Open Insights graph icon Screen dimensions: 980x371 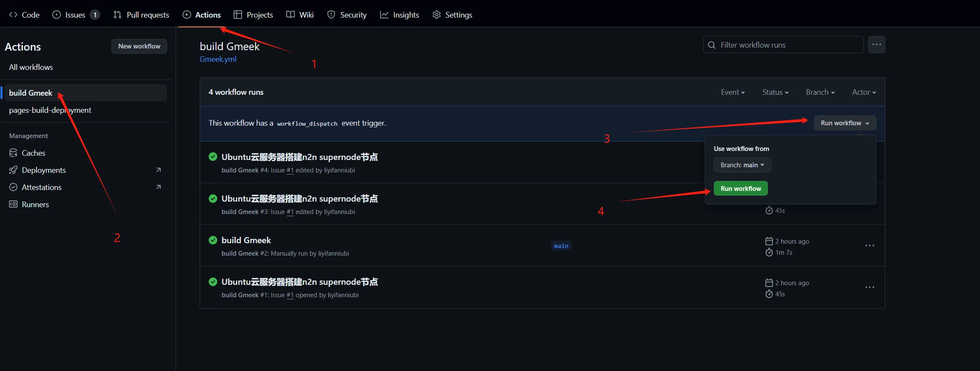tap(384, 15)
